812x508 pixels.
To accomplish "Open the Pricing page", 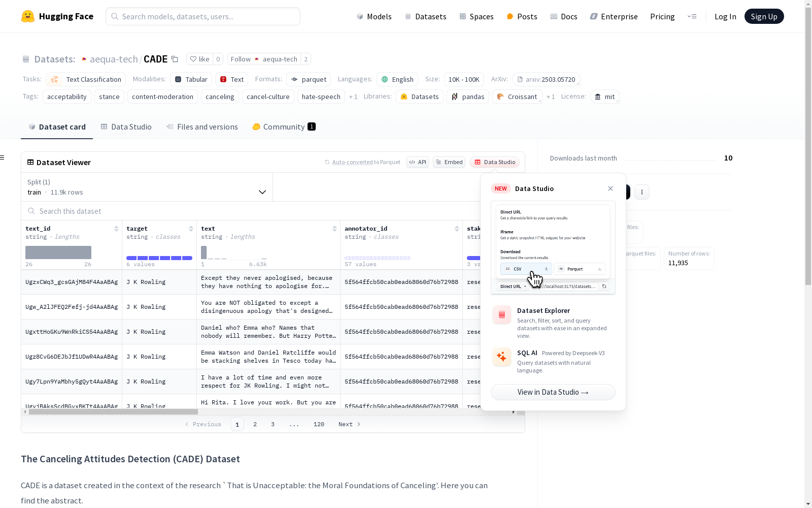I will coord(662,16).
